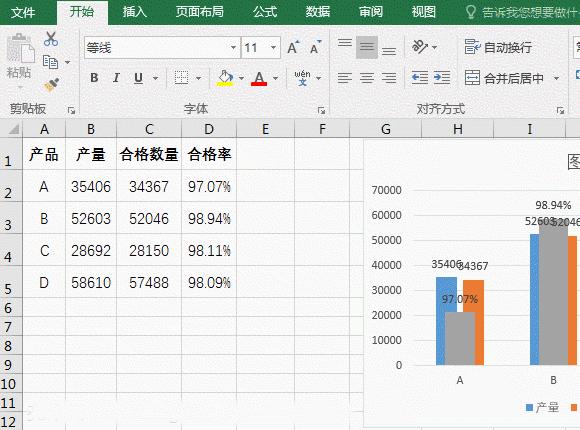580x430 pixels.
Task: Increase font size with larger A icon
Action: (x=293, y=47)
